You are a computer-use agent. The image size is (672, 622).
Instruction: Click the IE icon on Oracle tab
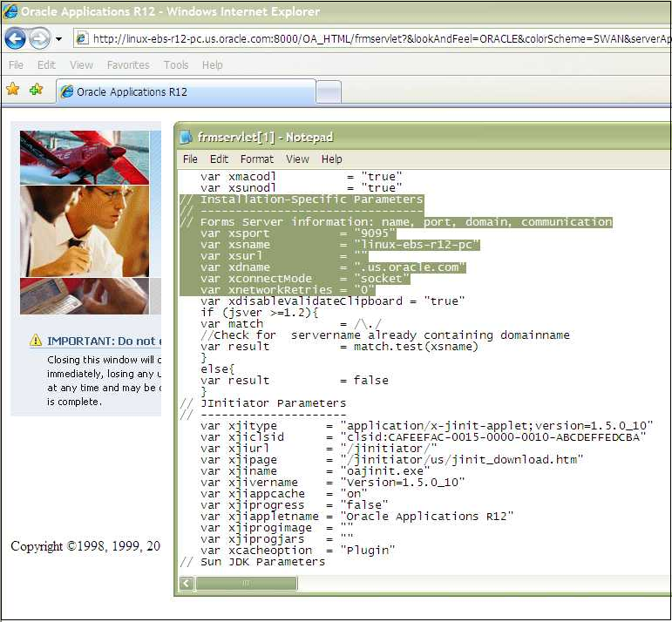tap(66, 91)
